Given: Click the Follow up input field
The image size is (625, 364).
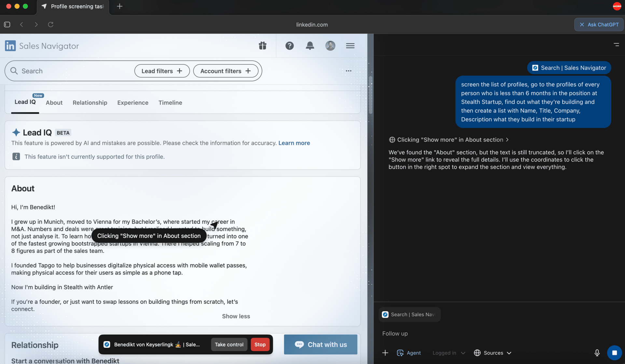Looking at the screenshot, I should coord(488,334).
